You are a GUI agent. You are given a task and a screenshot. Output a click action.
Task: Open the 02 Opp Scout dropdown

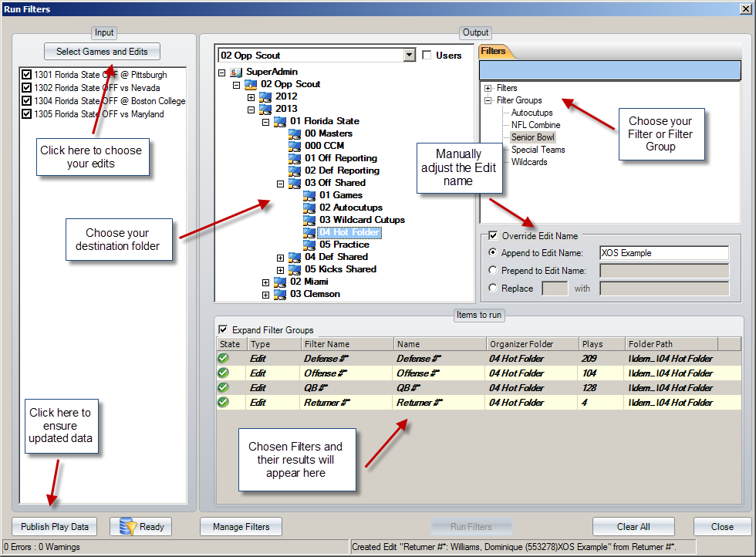(x=410, y=55)
